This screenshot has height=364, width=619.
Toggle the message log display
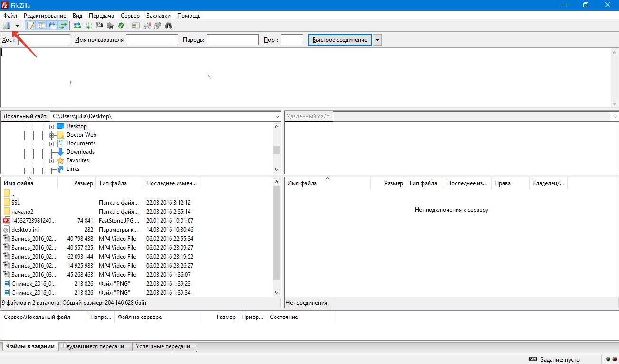(x=30, y=26)
